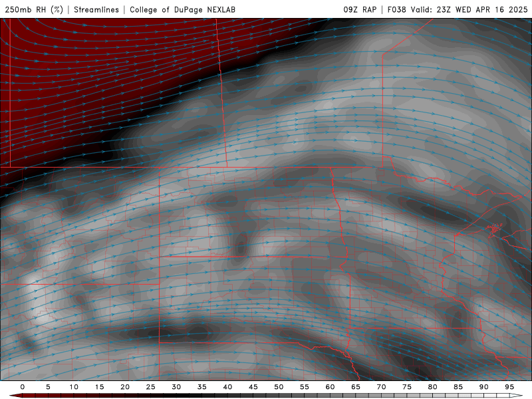Click the 'College of DuPage NEXLAB' text

click(182, 9)
